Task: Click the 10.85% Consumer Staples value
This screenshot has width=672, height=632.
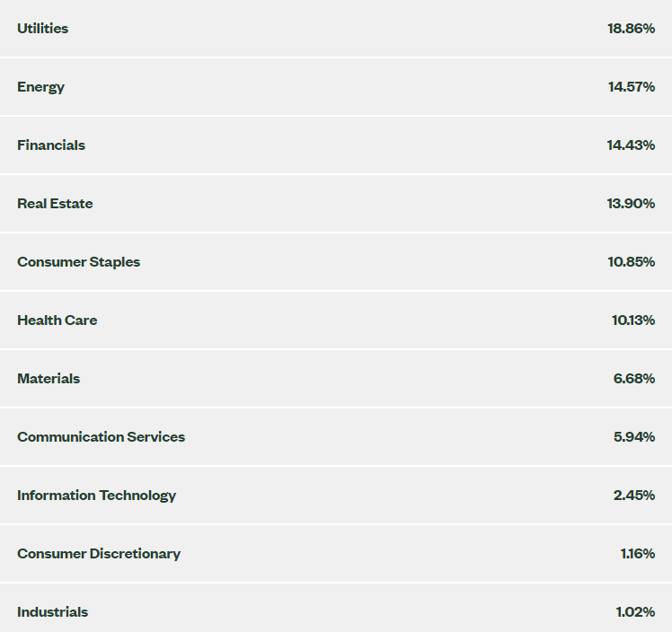Action: [632, 261]
